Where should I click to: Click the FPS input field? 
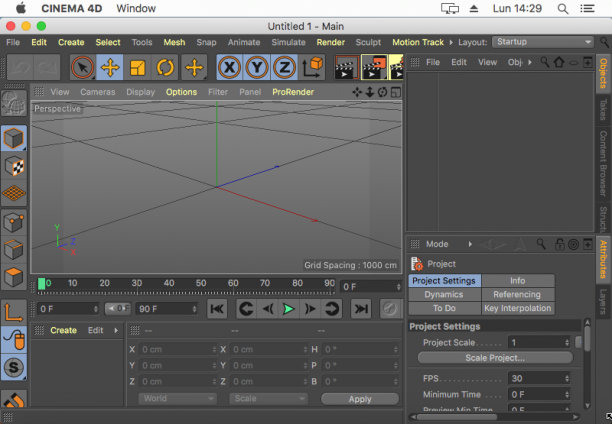(539, 378)
